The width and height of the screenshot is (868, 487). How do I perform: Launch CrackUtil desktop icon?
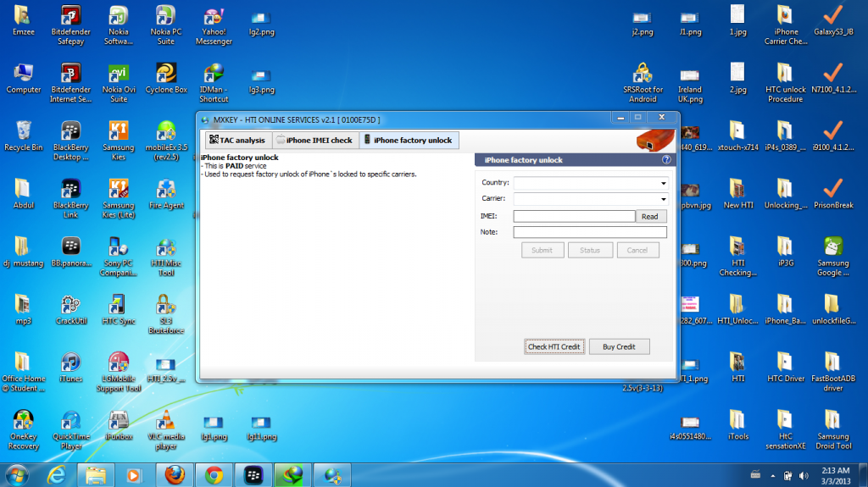pos(71,309)
